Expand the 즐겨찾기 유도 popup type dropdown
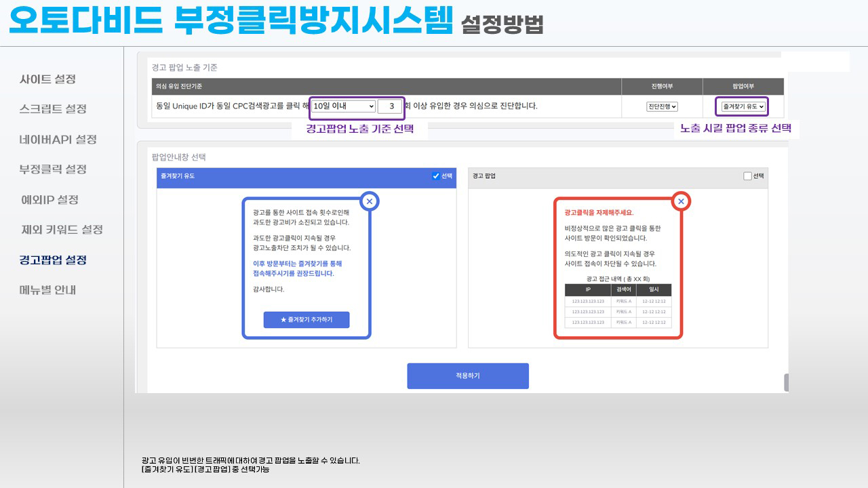The width and height of the screenshot is (868, 488). pyautogui.click(x=743, y=106)
